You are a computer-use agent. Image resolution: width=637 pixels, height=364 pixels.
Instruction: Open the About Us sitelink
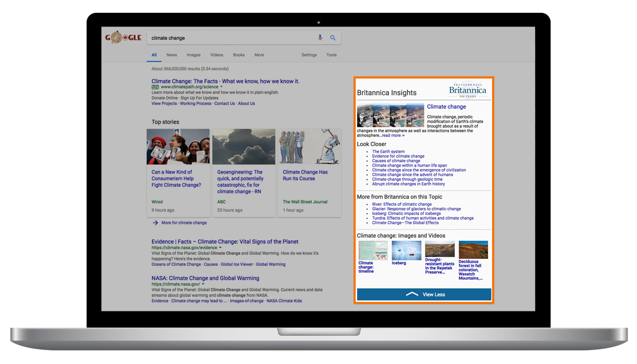pos(246,103)
